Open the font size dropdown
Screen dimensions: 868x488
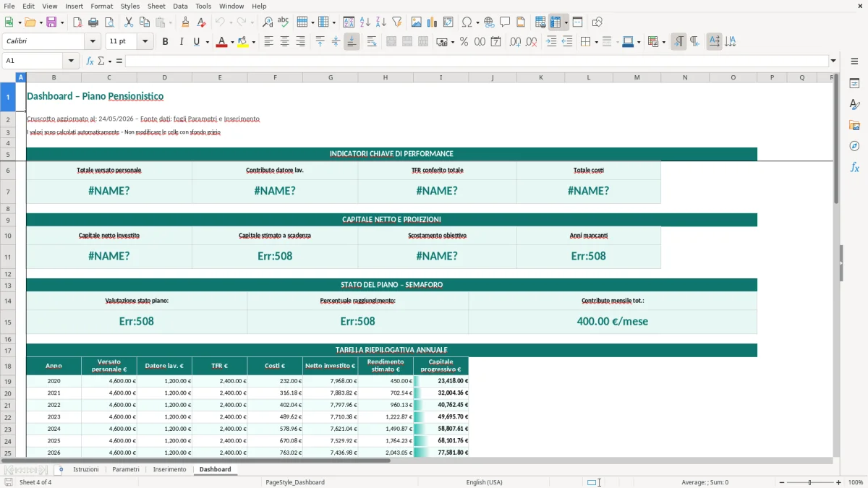point(145,42)
